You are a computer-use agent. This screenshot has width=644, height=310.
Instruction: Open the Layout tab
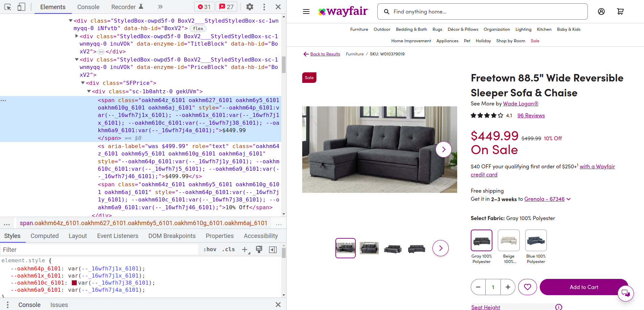tap(78, 236)
